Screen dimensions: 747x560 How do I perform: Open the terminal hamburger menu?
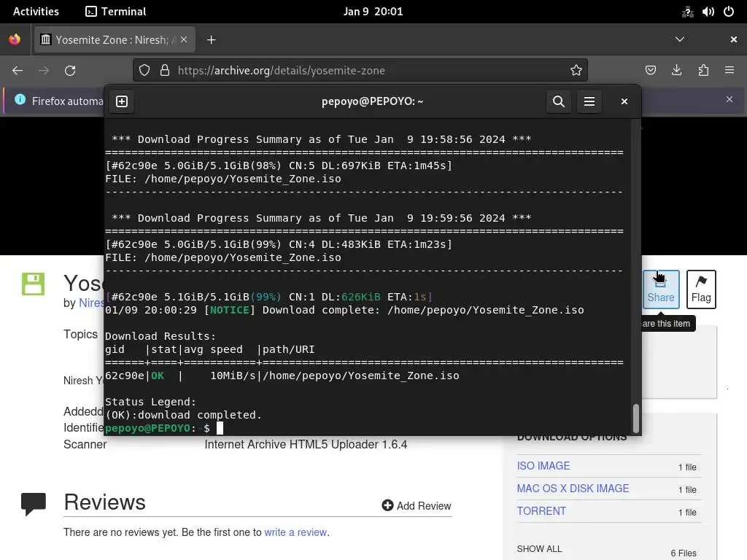click(589, 101)
